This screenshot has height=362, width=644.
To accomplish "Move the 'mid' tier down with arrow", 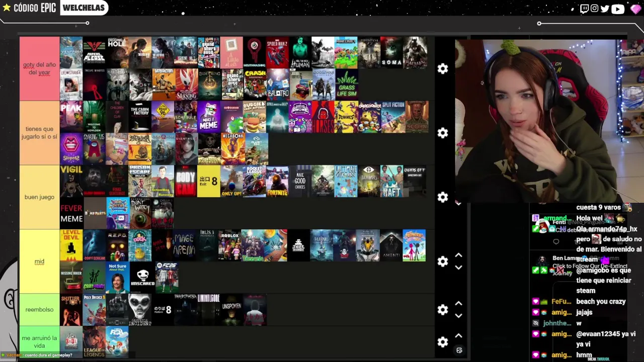I will point(458,267).
